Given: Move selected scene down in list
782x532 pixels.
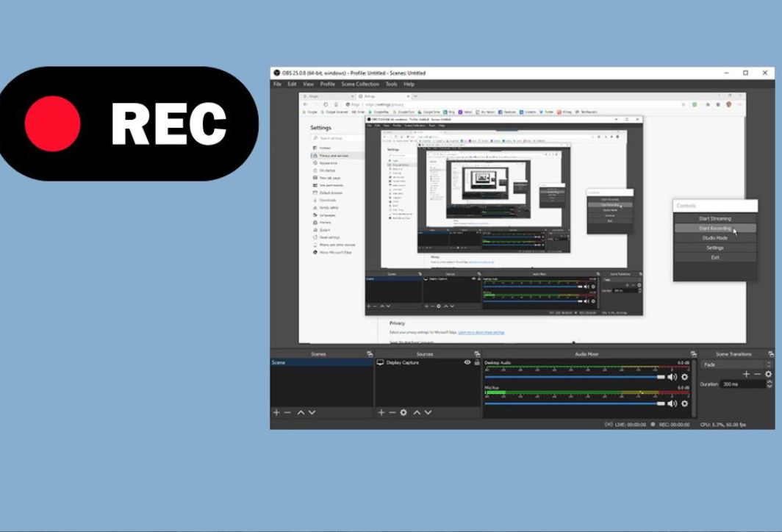Looking at the screenshot, I should [312, 413].
